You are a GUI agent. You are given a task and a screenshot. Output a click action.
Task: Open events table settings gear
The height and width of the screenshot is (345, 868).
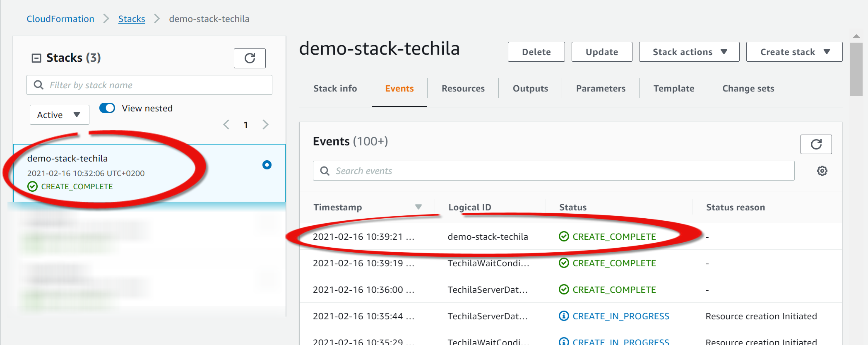click(x=822, y=171)
